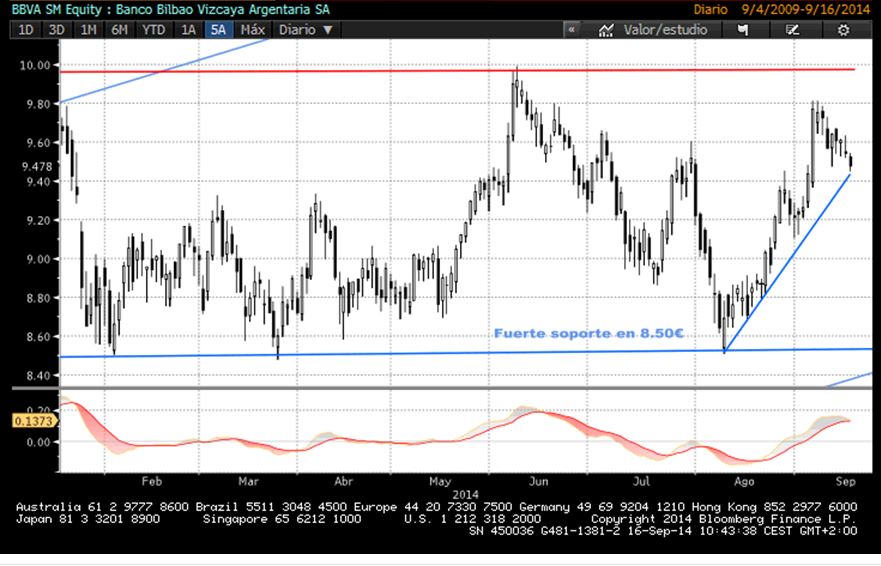
Task: Open the Diario periodicity dropdown
Action: tap(306, 30)
